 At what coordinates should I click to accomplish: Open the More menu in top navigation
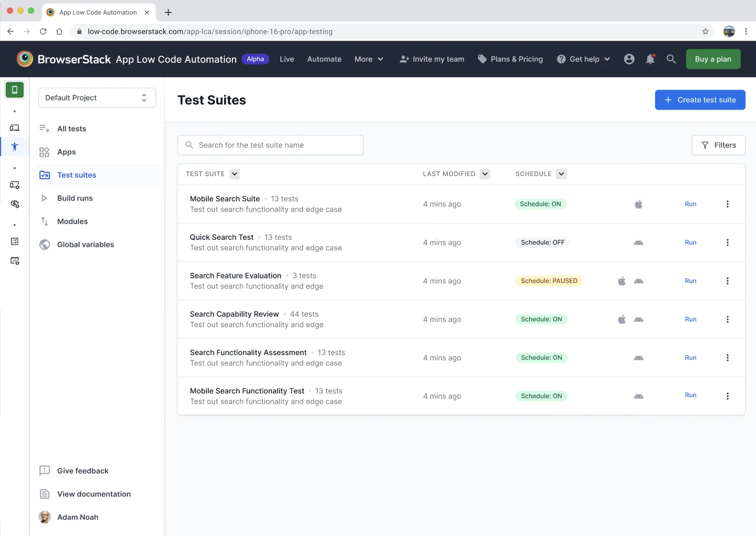pos(368,59)
